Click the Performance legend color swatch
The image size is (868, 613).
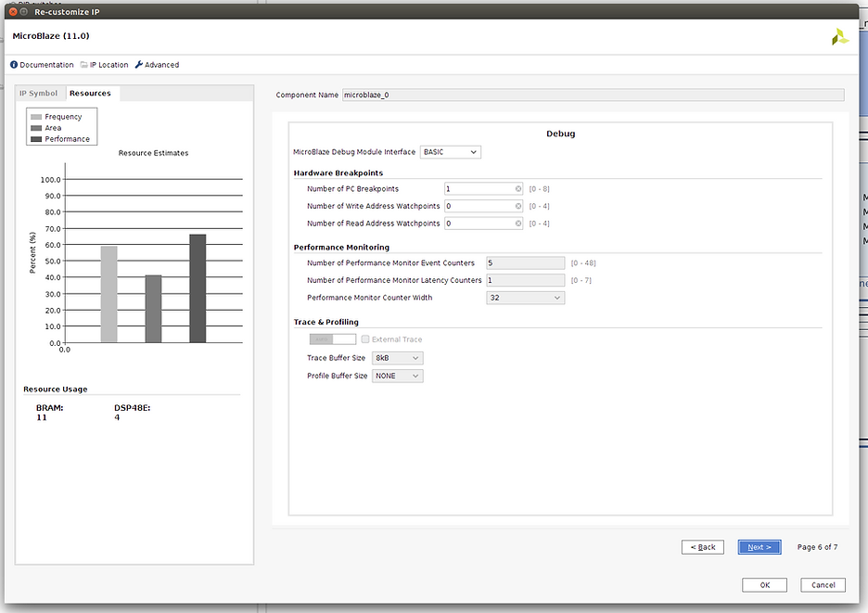point(36,139)
